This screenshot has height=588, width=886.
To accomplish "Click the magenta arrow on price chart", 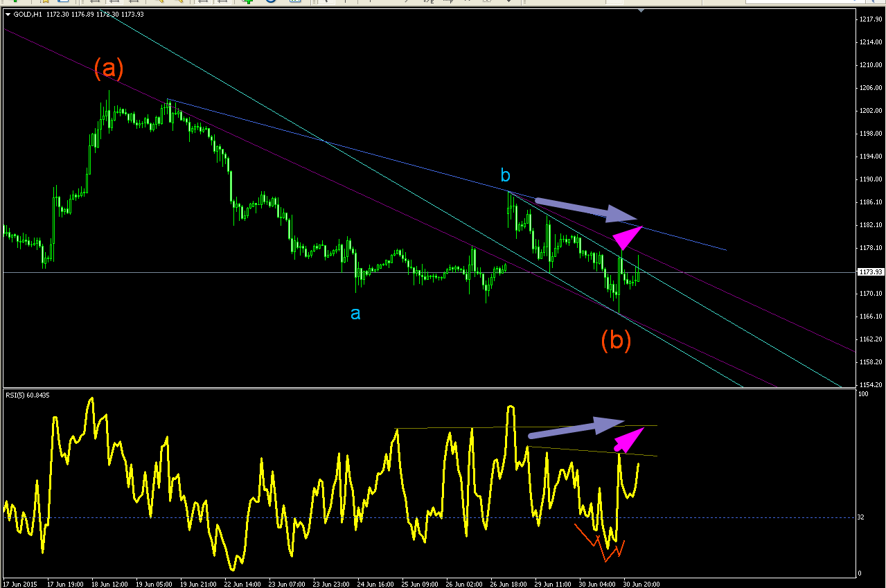I will tap(629, 238).
